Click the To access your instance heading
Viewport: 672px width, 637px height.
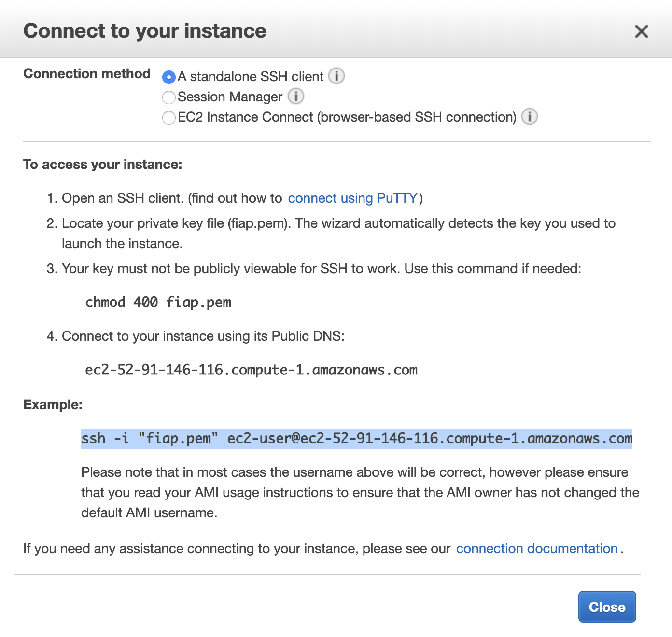coord(103,165)
